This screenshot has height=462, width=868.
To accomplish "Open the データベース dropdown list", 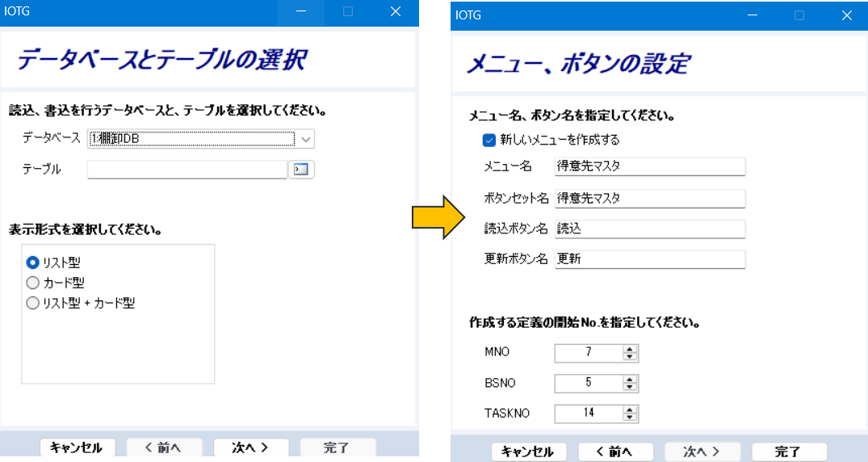I will 305,139.
